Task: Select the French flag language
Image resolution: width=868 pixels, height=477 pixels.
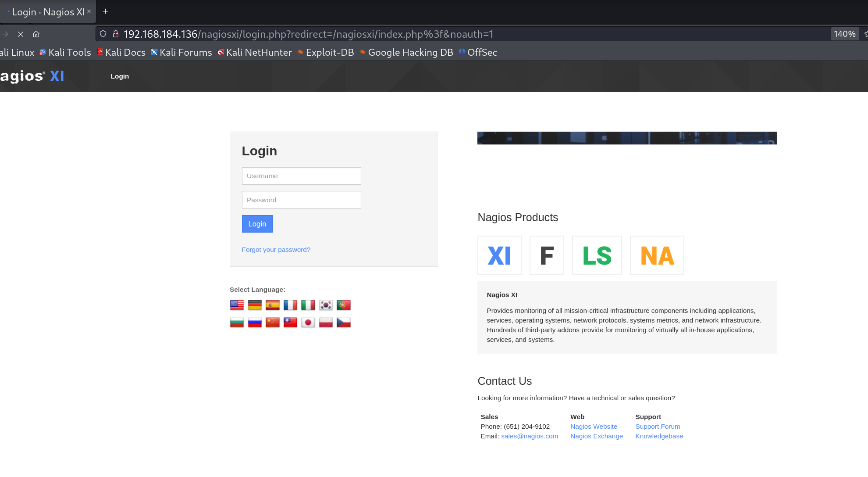Action: click(290, 305)
